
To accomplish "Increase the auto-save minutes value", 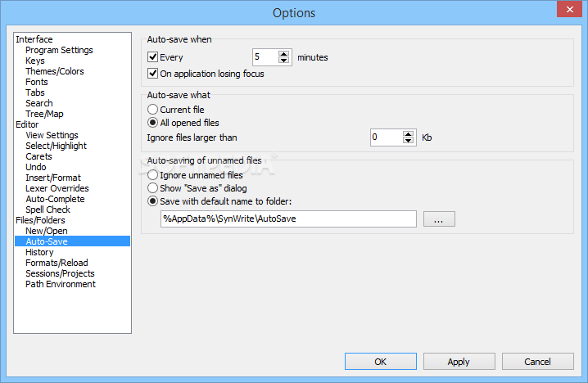I will (x=284, y=53).
